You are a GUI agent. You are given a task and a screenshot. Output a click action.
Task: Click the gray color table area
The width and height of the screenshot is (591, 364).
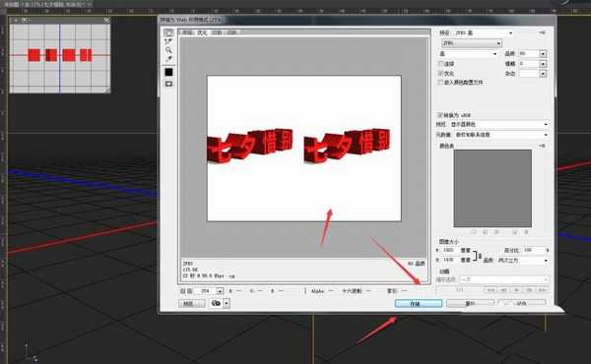(492, 188)
